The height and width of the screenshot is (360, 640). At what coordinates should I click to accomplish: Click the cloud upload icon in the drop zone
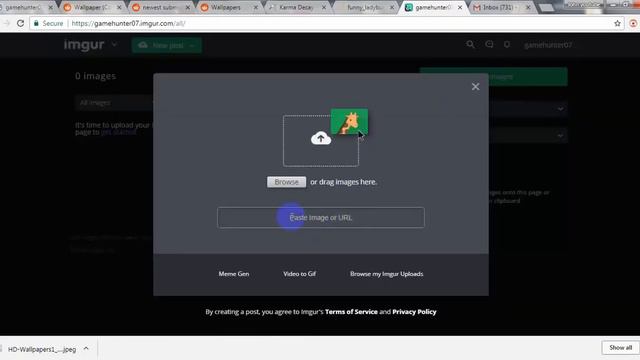(321, 138)
